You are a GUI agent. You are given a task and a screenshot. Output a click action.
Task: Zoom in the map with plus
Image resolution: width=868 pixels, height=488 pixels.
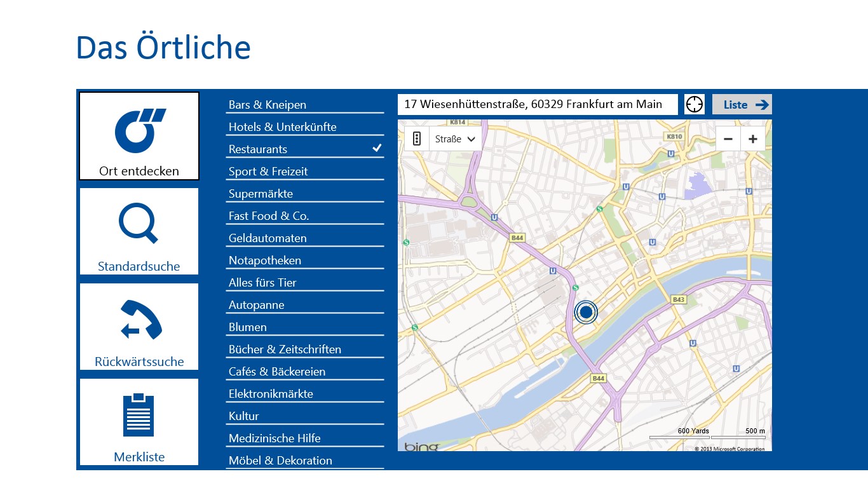point(753,139)
